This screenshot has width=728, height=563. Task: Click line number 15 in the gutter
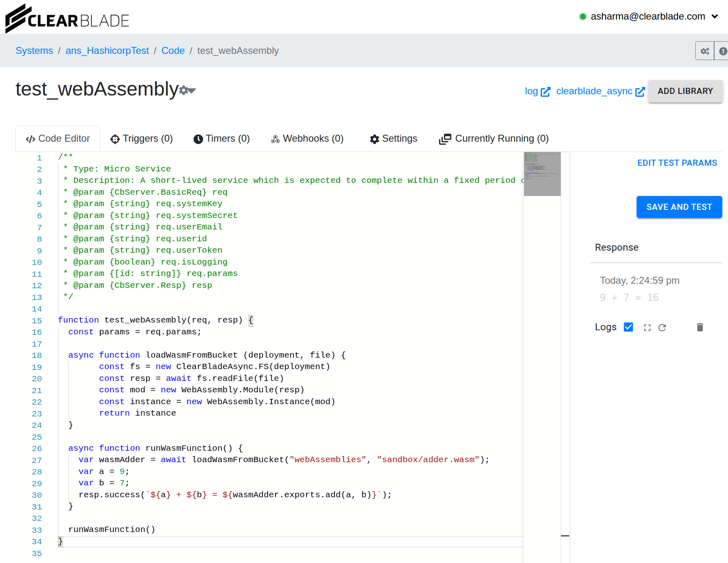point(37,320)
